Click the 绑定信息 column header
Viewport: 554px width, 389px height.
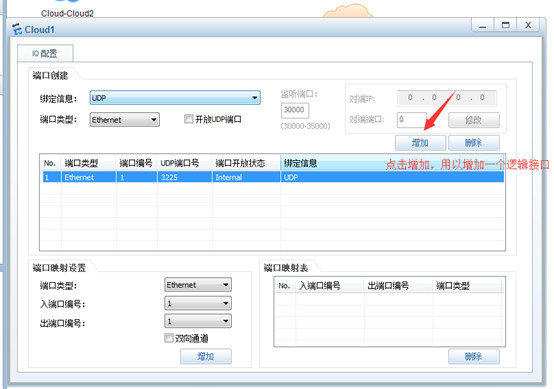[x=392, y=163]
